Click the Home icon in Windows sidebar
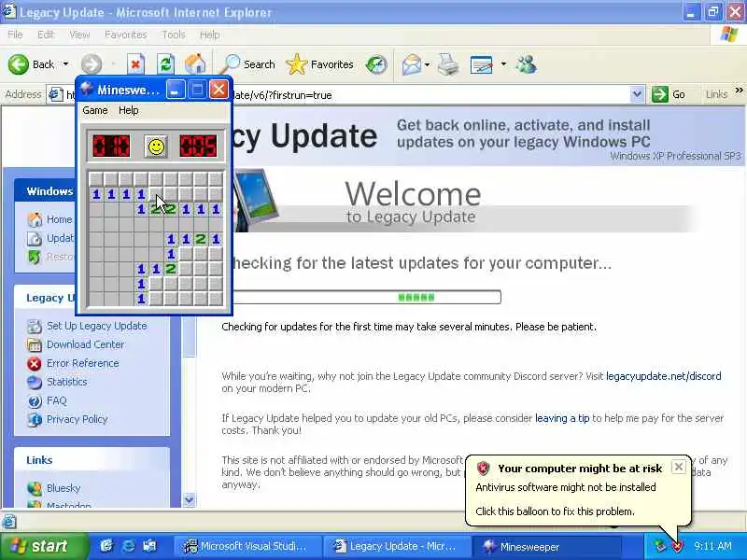747x560 pixels. [35, 219]
